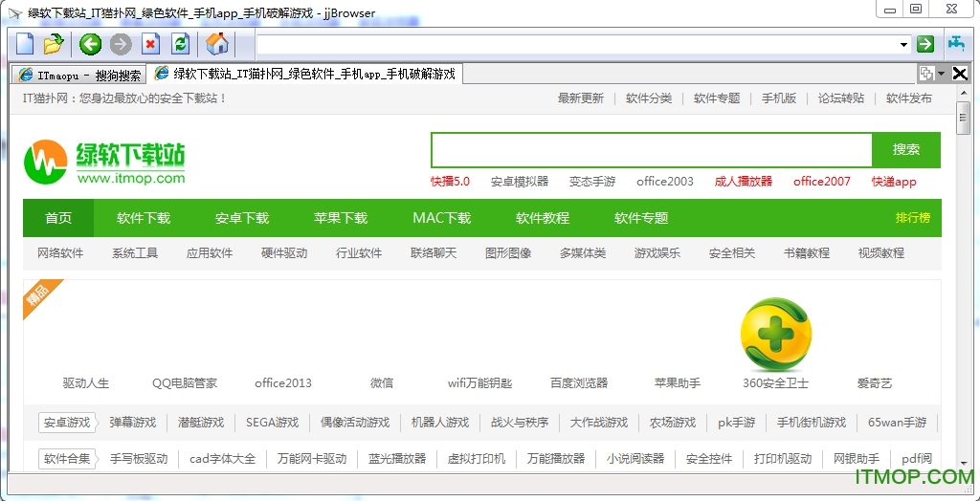Open 论坛转贴 top link
The image size is (980, 501).
(x=841, y=98)
